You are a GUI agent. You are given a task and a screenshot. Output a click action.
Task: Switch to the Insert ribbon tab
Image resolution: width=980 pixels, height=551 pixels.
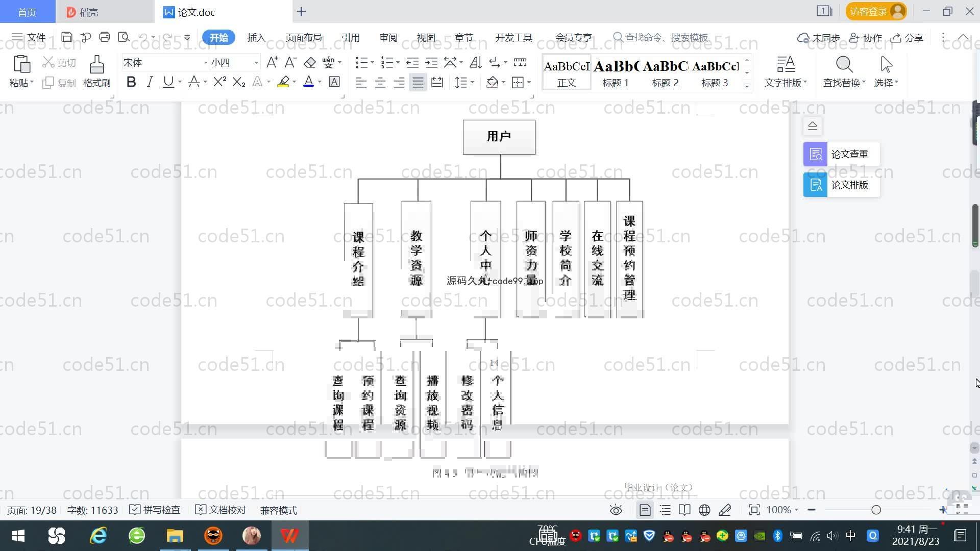point(256,38)
